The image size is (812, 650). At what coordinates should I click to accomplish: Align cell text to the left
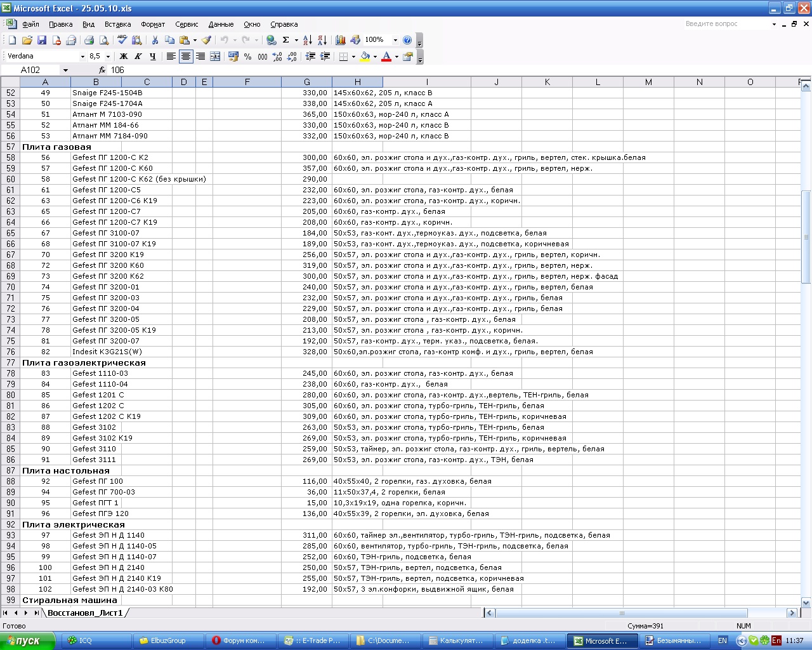[x=171, y=56]
